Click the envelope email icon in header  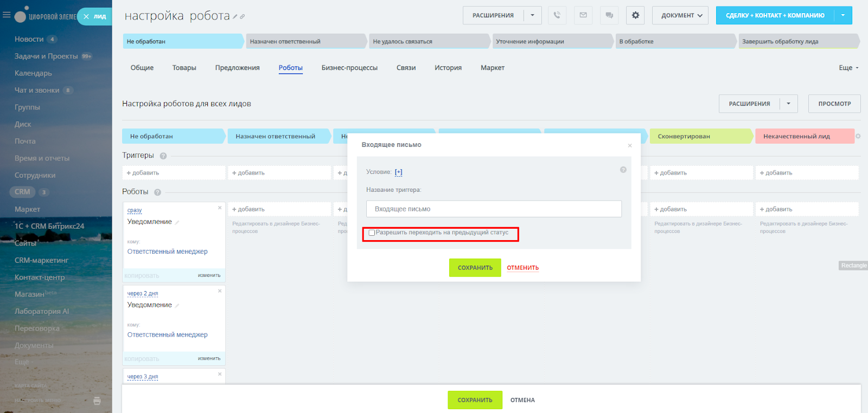pyautogui.click(x=583, y=15)
